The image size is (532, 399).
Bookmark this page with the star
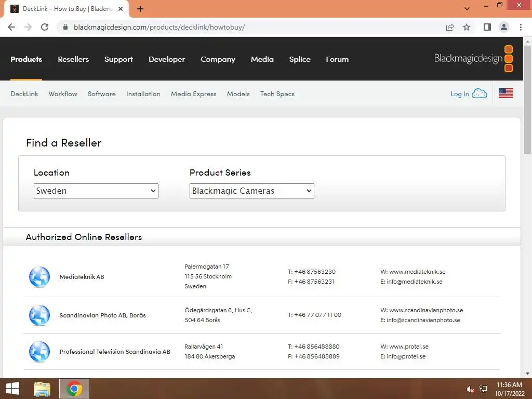coord(467,27)
